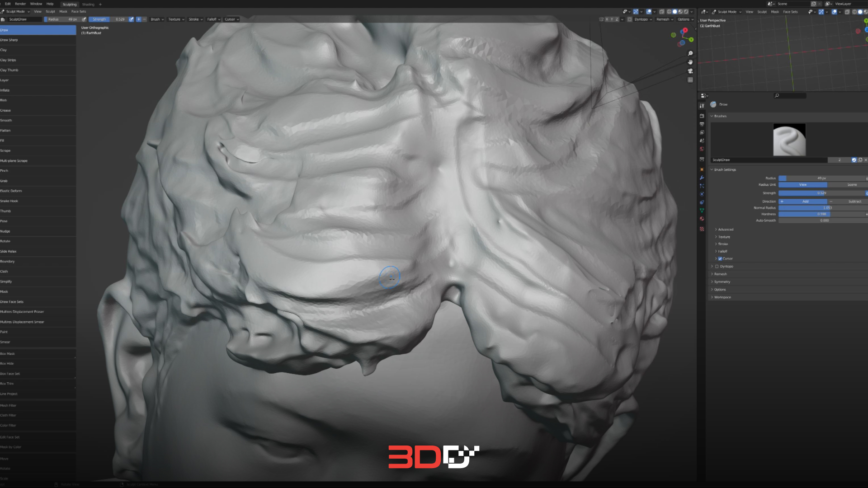Open the Window menu
Image resolution: width=868 pixels, height=488 pixels.
point(36,4)
